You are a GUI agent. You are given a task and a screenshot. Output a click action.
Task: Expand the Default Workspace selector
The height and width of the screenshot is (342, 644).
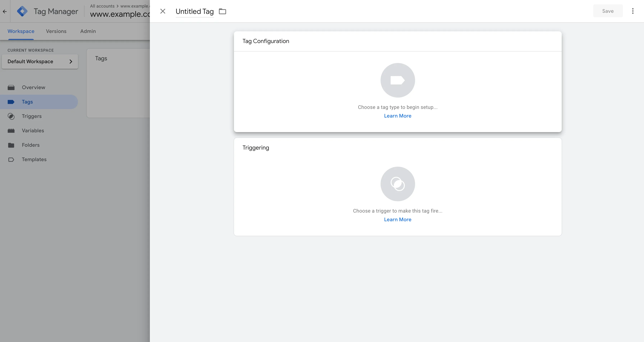40,62
